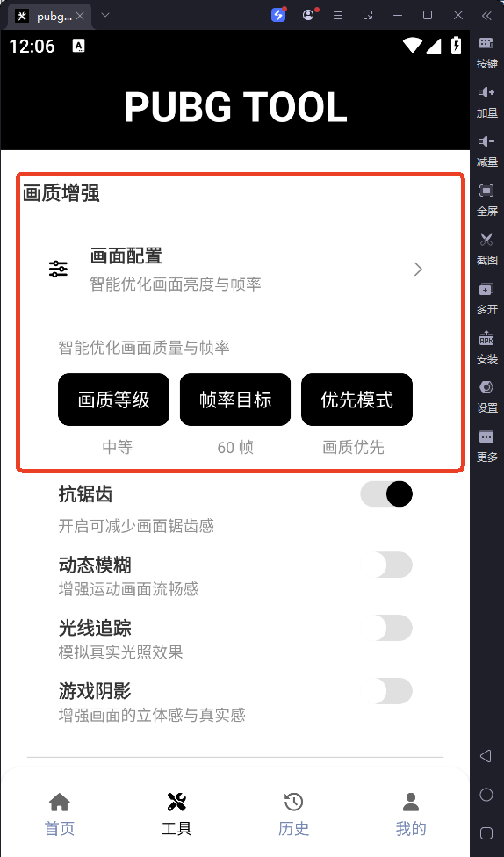Expand 画面配置 with the right chevron
Image resolution: width=504 pixels, height=857 pixels.
[x=418, y=269]
